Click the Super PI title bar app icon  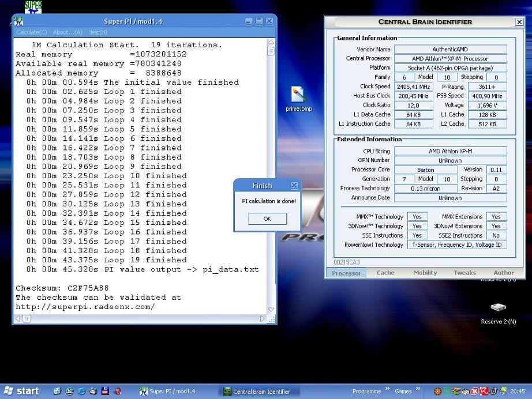click(x=19, y=21)
